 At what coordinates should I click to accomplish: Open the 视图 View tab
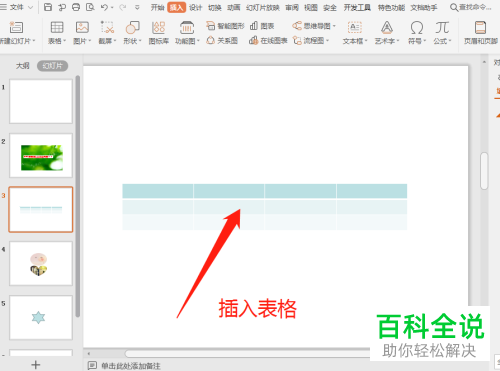click(311, 7)
